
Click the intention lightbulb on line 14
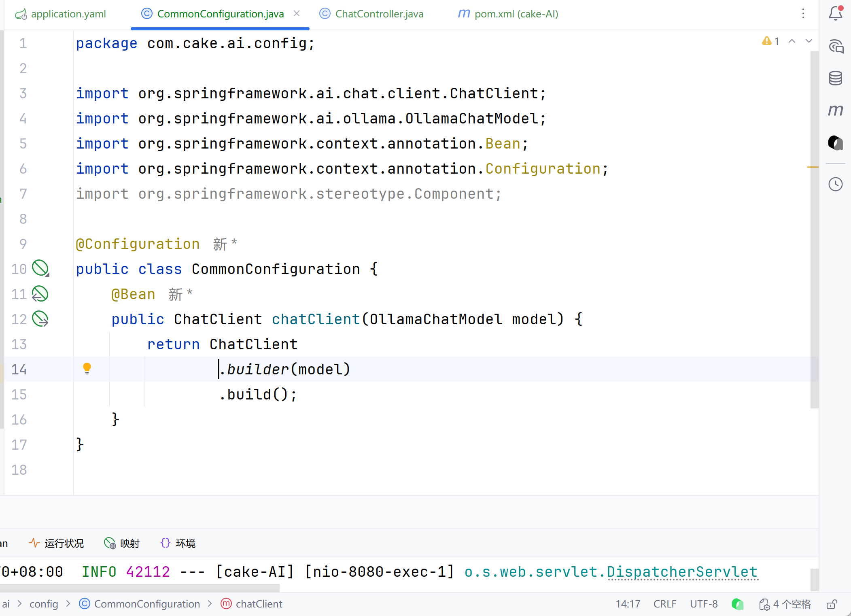(87, 368)
